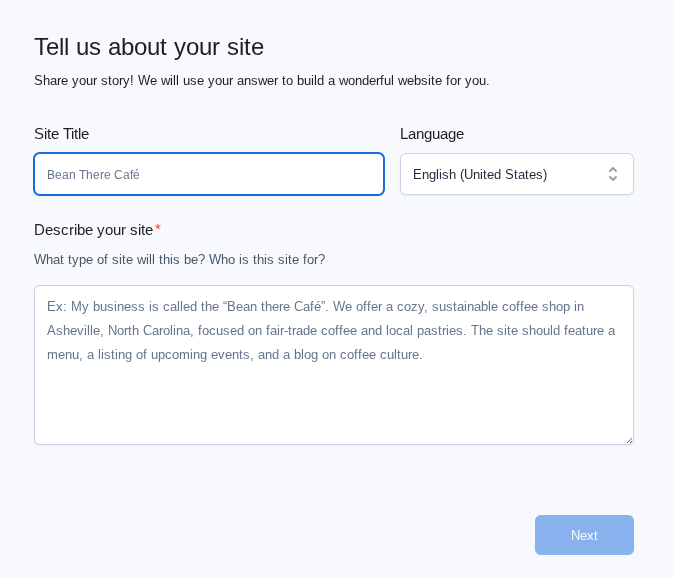The width and height of the screenshot is (673, 578).
Task: Click the empty bottom area of the description box
Action: 333,410
